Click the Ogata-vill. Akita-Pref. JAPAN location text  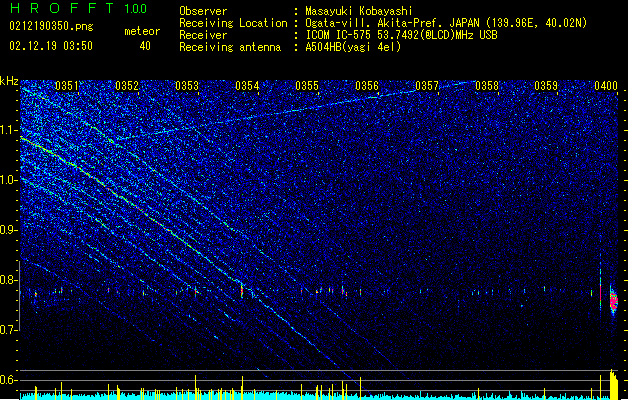click(x=446, y=23)
